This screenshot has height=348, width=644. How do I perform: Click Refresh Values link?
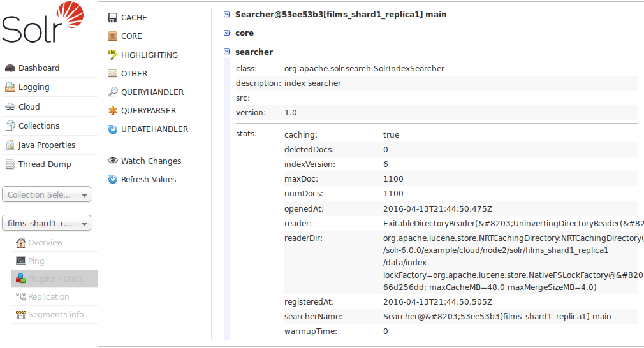click(x=148, y=180)
